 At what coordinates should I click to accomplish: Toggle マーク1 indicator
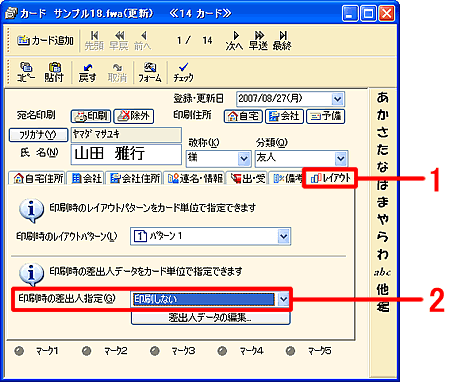click(x=19, y=351)
